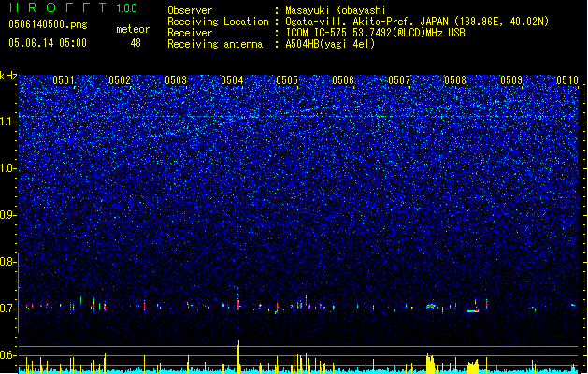Click the 0.8 kHz frequency label
This screenshot has height=374, width=588.
(8, 262)
